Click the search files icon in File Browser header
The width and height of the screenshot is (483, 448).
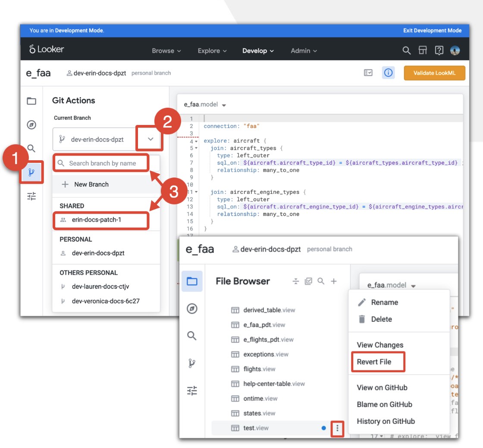(321, 281)
